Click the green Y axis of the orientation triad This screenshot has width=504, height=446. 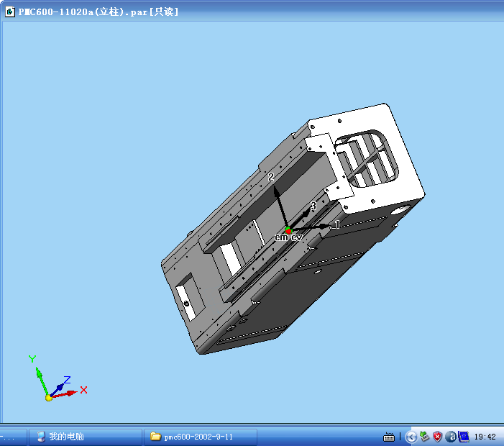pos(42,381)
